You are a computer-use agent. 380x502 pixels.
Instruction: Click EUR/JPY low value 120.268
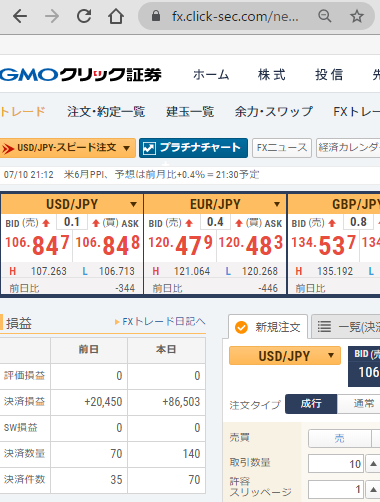260,271
